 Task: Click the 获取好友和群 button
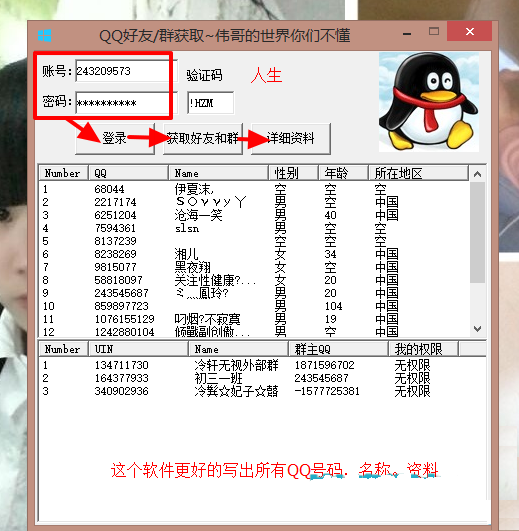[x=203, y=139]
